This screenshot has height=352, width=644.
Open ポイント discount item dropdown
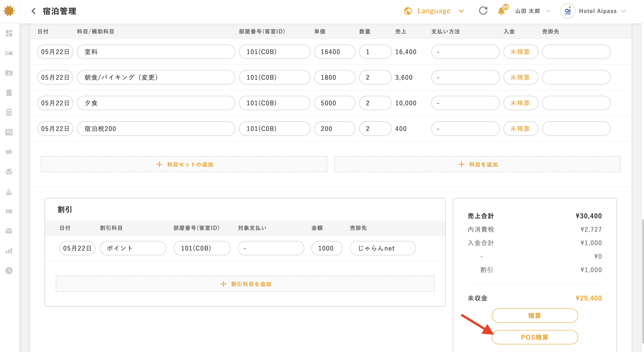point(133,248)
